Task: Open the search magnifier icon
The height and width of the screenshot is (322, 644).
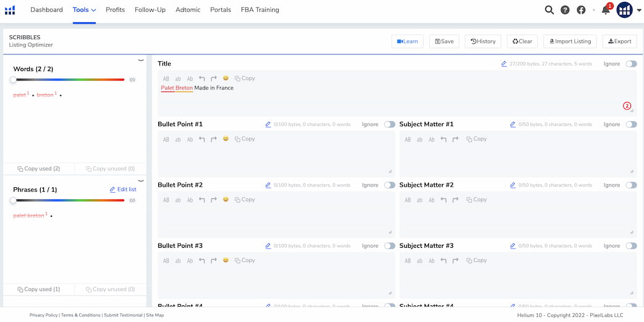Action: [x=549, y=10]
